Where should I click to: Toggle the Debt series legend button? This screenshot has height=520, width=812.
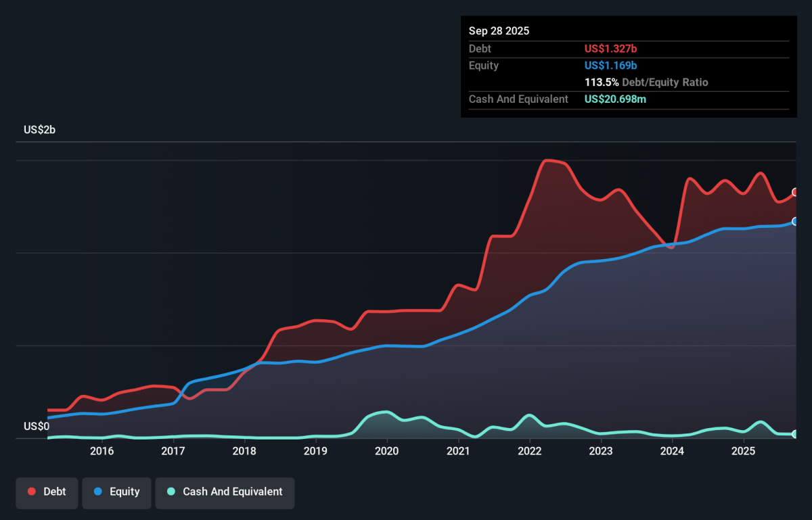point(47,492)
